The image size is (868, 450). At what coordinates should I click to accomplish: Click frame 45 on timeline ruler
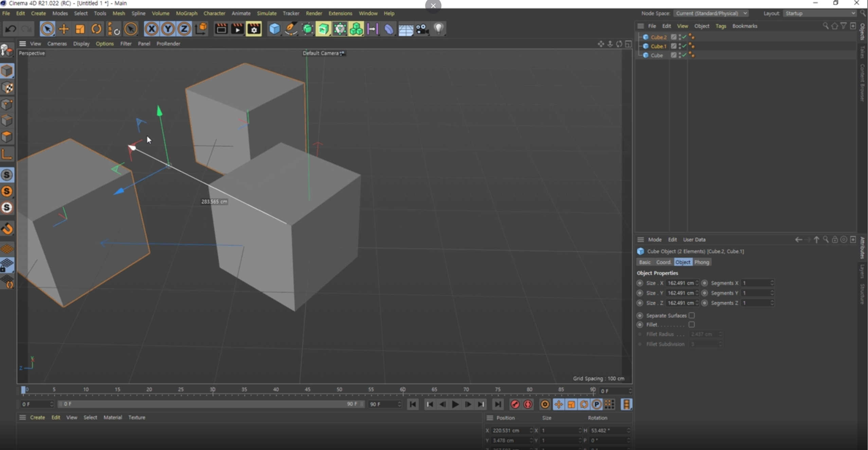tap(308, 390)
